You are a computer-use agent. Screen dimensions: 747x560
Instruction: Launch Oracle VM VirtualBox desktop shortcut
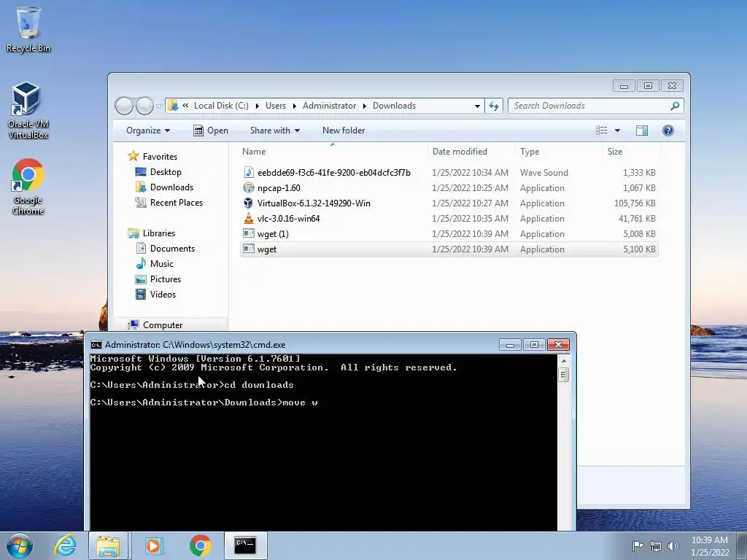point(28,110)
